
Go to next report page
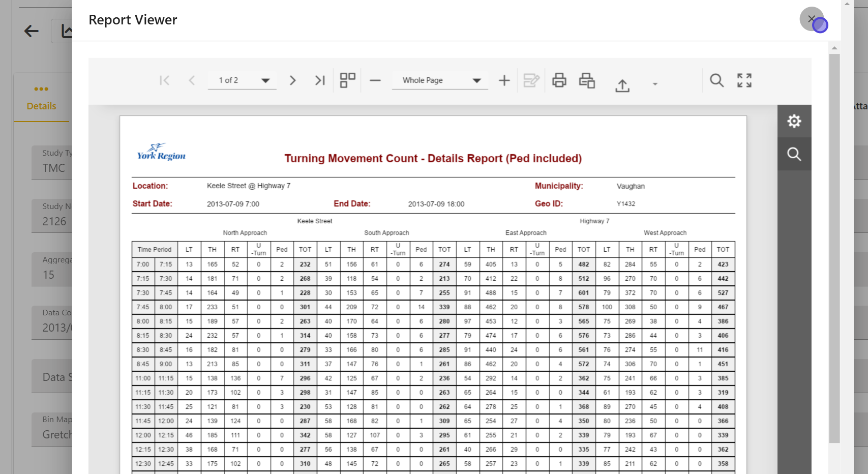coord(292,80)
